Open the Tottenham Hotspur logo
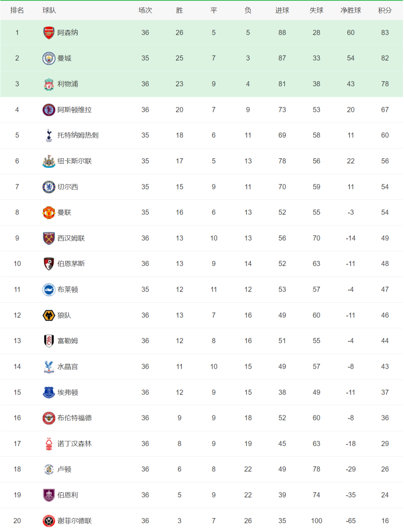 (49, 135)
